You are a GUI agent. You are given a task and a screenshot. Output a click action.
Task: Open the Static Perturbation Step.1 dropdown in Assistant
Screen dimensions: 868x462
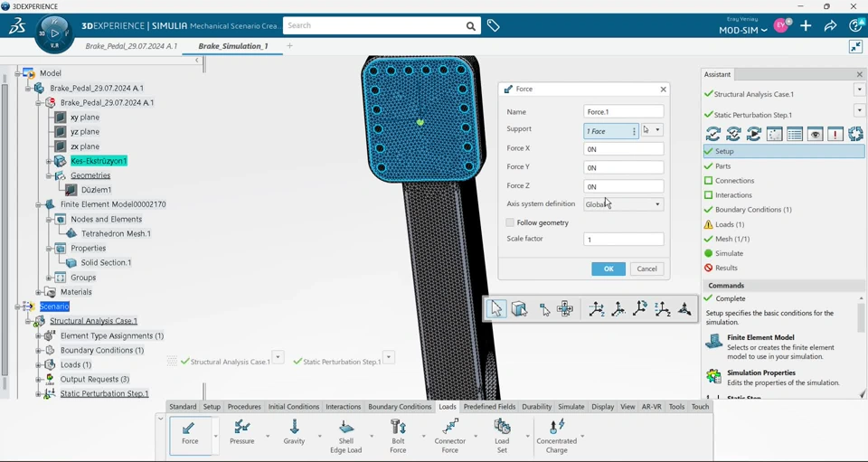click(859, 110)
